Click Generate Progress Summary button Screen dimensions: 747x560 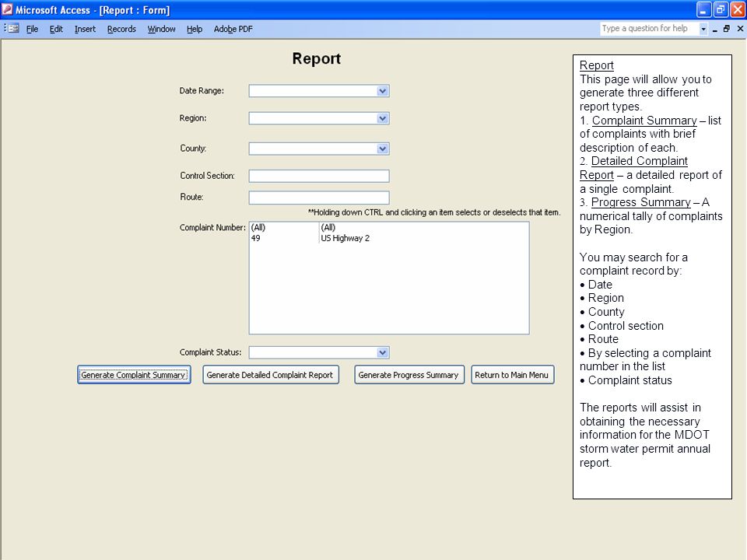[x=409, y=375]
